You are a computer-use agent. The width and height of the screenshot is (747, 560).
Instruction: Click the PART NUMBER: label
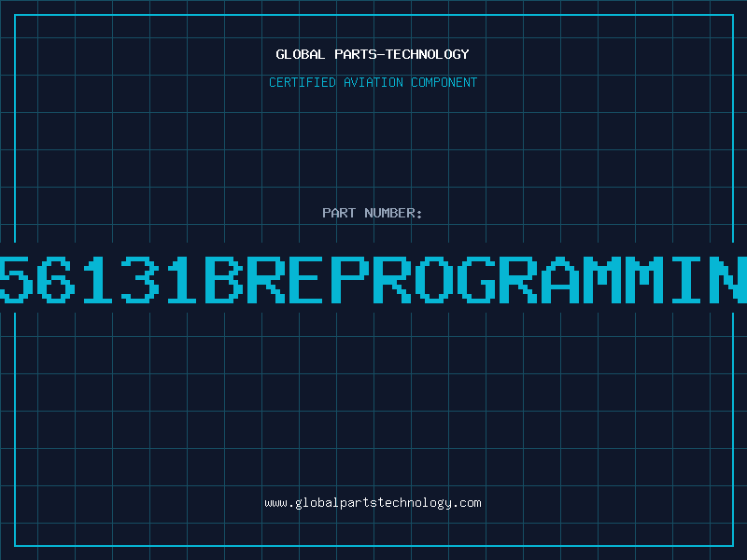(373, 213)
